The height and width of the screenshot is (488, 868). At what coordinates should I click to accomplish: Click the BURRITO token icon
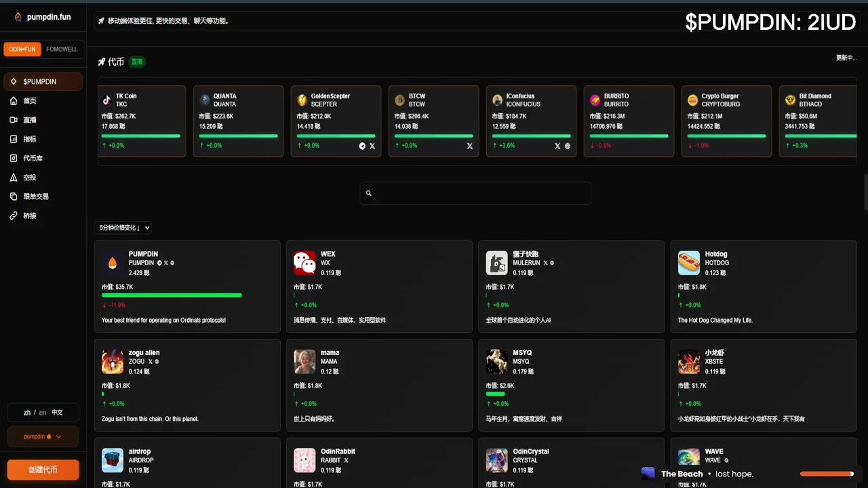(x=595, y=100)
